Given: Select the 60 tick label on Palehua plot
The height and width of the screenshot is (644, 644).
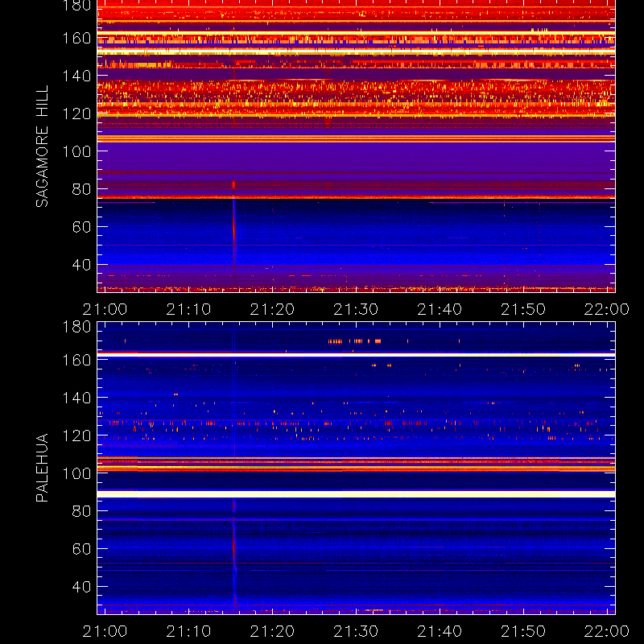Looking at the screenshot, I should 81,549.
